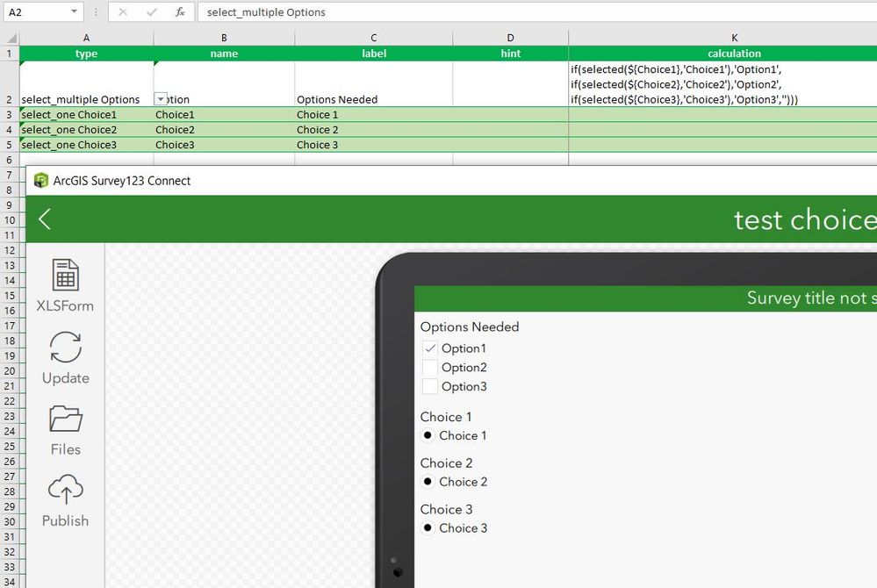The image size is (877, 588).
Task: Open the XLSForm spreadsheet icon
Action: [x=66, y=275]
